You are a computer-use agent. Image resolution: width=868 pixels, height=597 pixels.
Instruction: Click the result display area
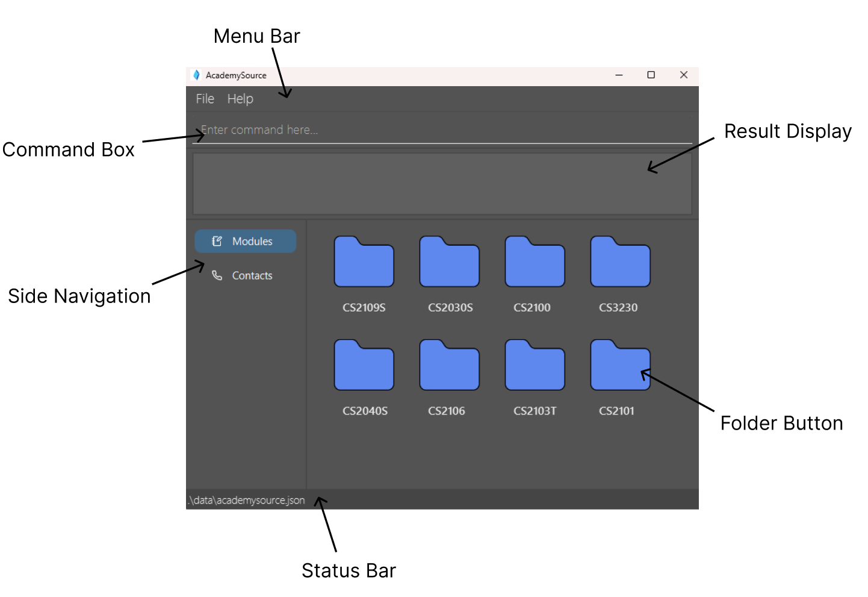pos(442,183)
